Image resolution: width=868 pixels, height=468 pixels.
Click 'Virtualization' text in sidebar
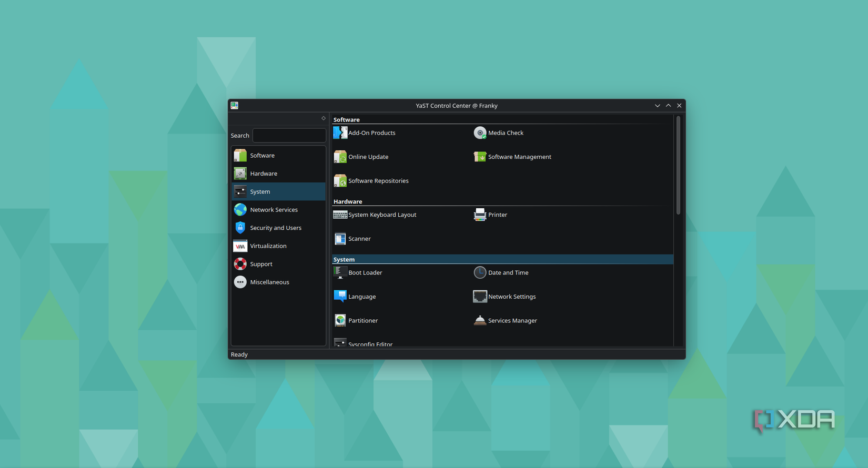(x=268, y=246)
